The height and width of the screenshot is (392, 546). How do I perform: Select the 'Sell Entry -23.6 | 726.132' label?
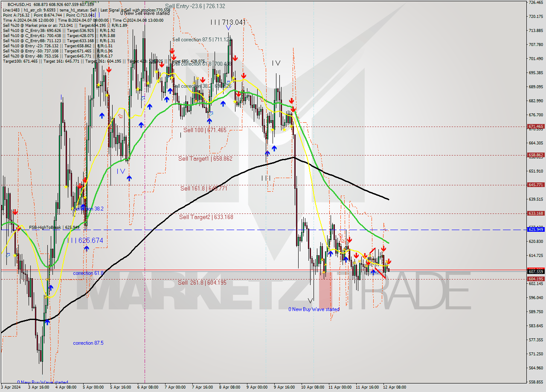coord(195,6)
